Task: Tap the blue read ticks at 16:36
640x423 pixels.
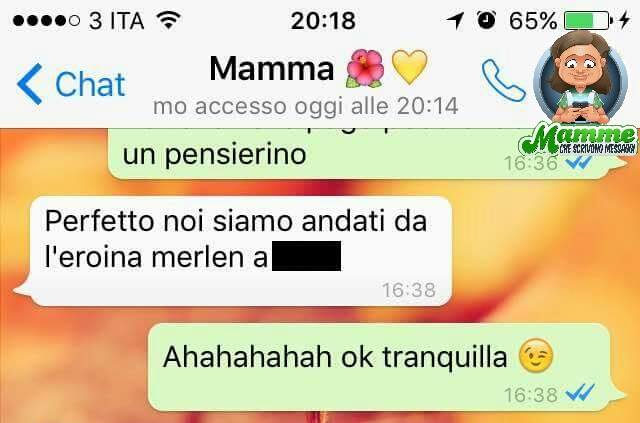Action: tap(579, 163)
